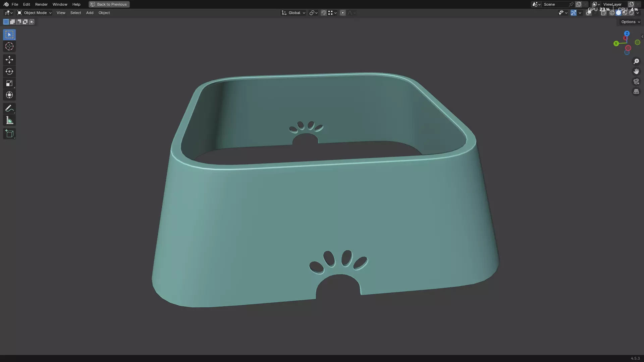The image size is (644, 362).
Task: Click the 4.5.3 version text
Action: point(635,358)
